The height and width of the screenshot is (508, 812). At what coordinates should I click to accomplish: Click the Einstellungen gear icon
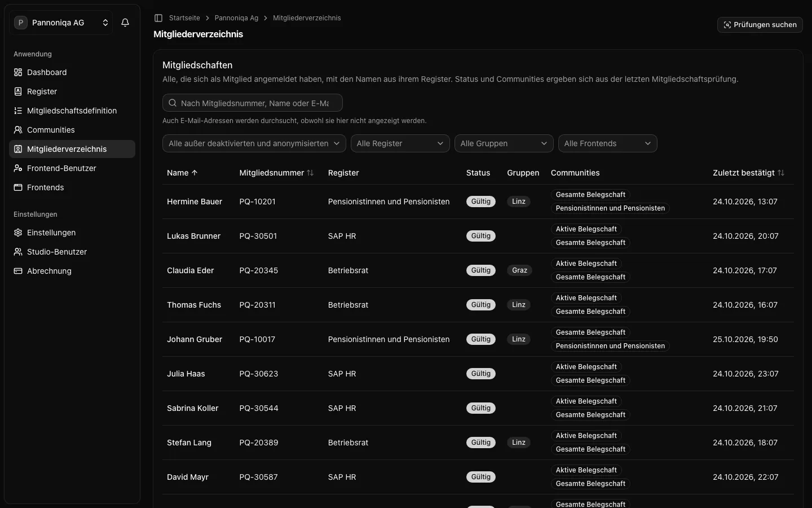pos(18,233)
